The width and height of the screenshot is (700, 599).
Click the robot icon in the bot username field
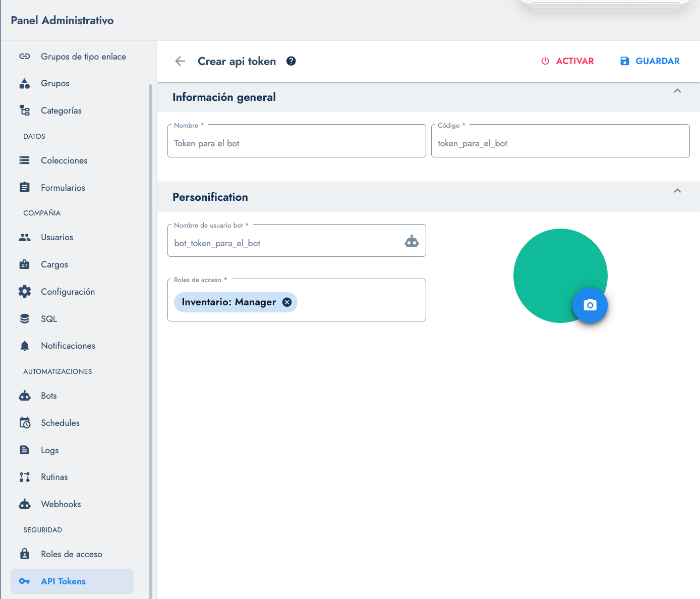[412, 241]
